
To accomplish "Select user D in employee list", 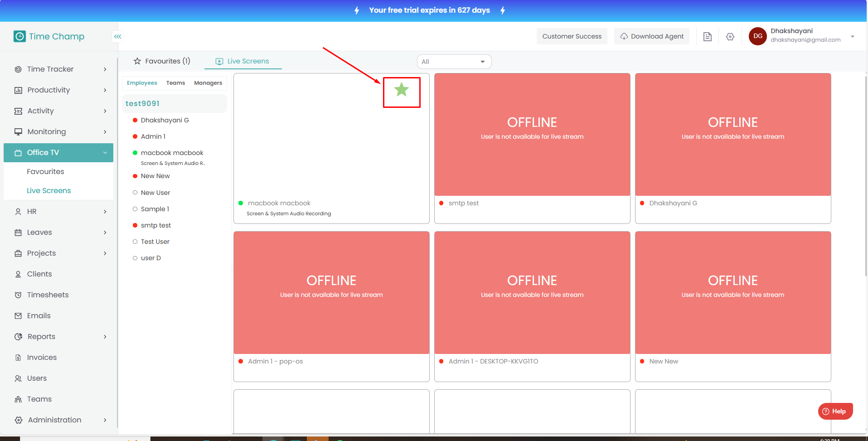I will [151, 258].
